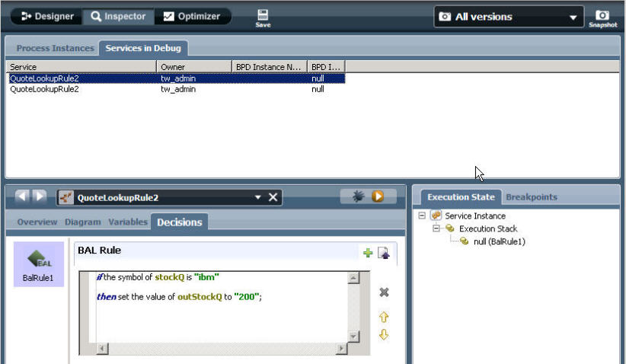Open the Diagram tab
Viewport: 626px width, 364px height.
[83, 222]
